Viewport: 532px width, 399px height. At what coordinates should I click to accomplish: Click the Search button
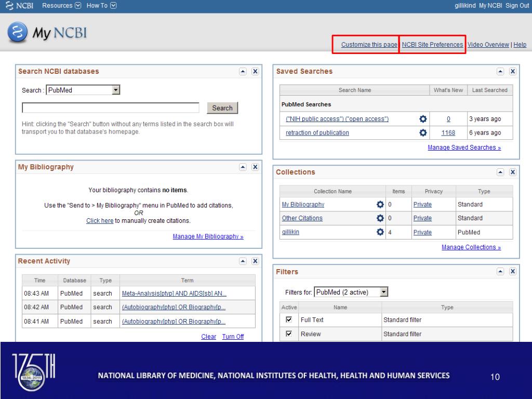click(x=222, y=108)
